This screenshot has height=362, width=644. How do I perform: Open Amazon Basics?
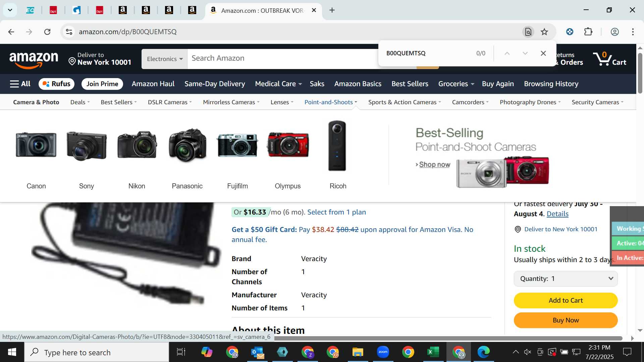pos(358,84)
